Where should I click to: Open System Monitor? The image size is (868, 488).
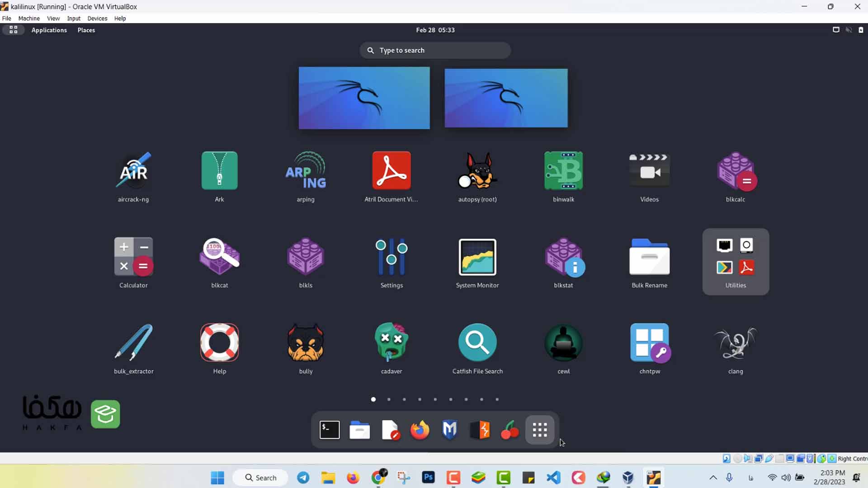click(477, 263)
